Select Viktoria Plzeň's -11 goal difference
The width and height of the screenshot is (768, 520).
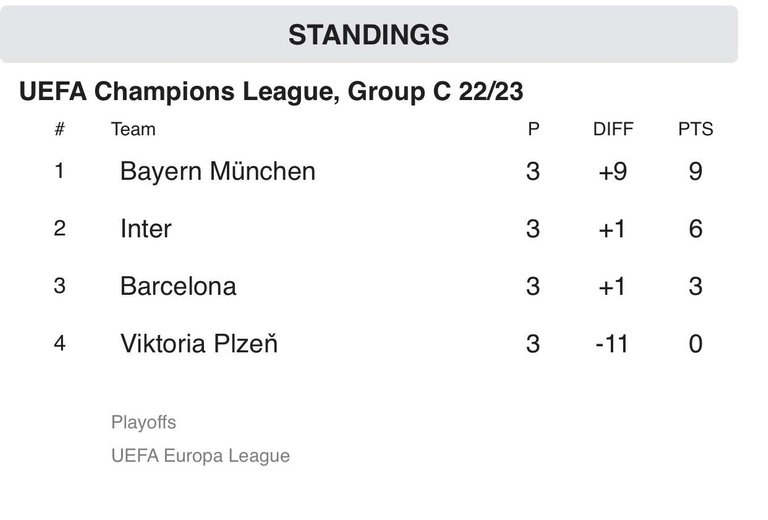[612, 343]
